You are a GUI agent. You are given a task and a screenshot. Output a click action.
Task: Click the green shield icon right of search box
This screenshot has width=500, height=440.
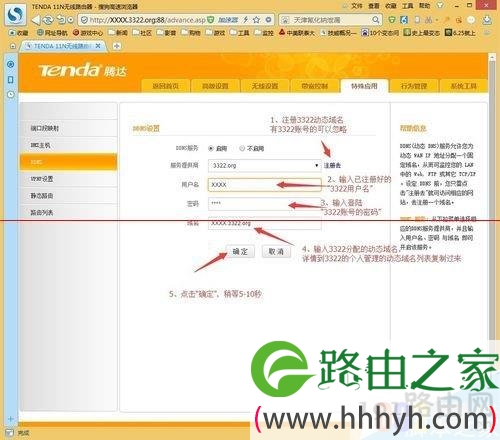coord(392,20)
